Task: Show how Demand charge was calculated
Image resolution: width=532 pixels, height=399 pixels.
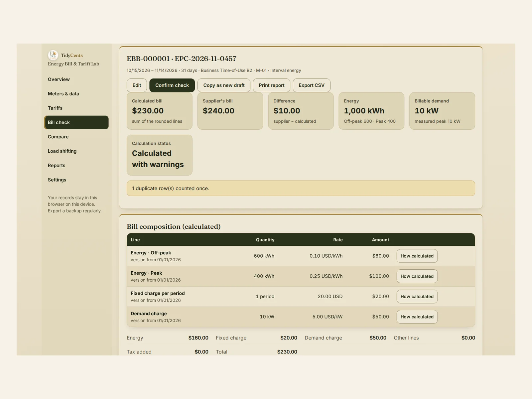Action: coord(417,317)
